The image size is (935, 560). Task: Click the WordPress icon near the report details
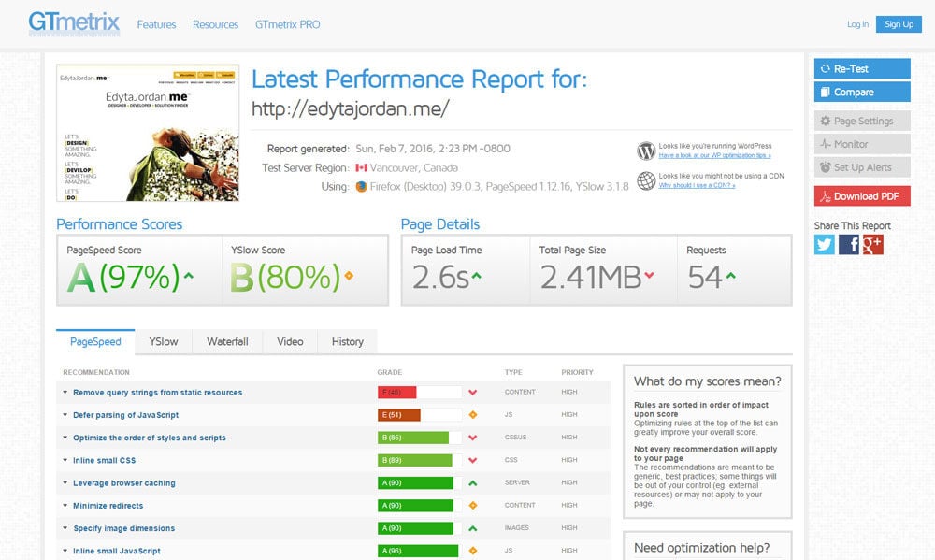644,150
